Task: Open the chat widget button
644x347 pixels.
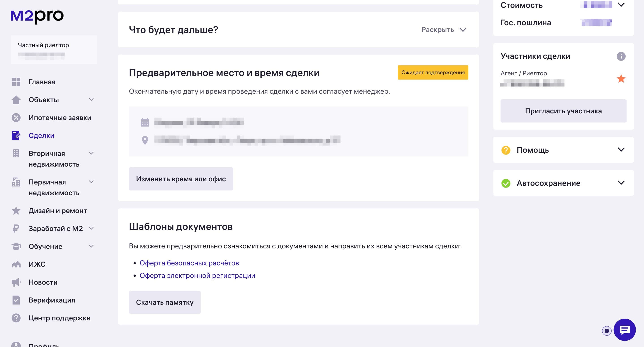Action: click(625, 330)
